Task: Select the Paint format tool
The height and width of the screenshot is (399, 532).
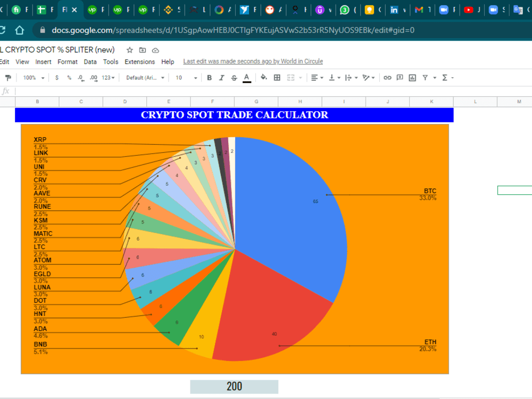Action: [x=8, y=77]
